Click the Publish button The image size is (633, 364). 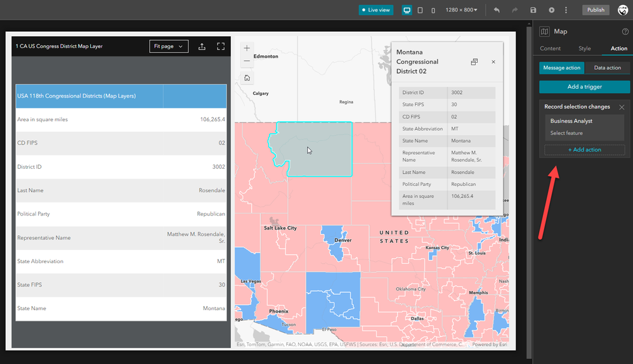point(596,10)
